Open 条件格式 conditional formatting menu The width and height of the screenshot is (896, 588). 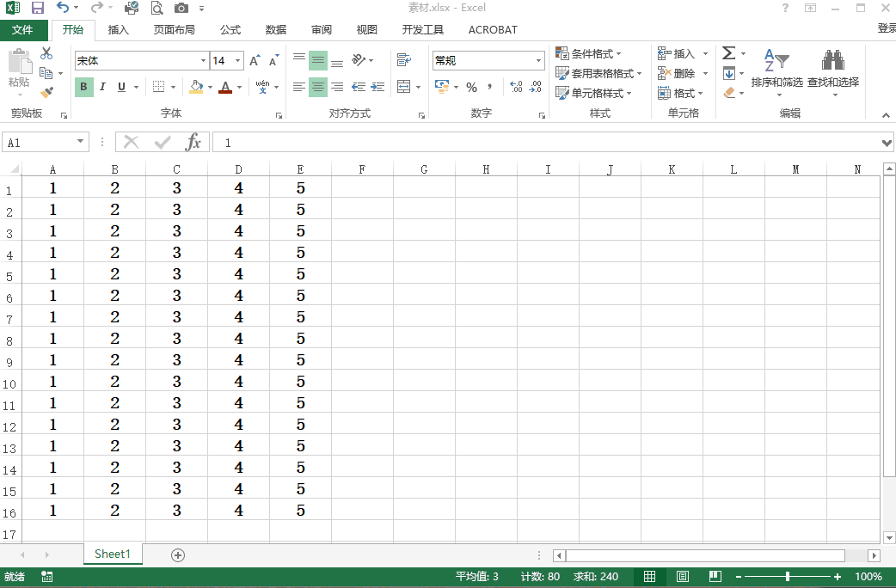tap(588, 53)
